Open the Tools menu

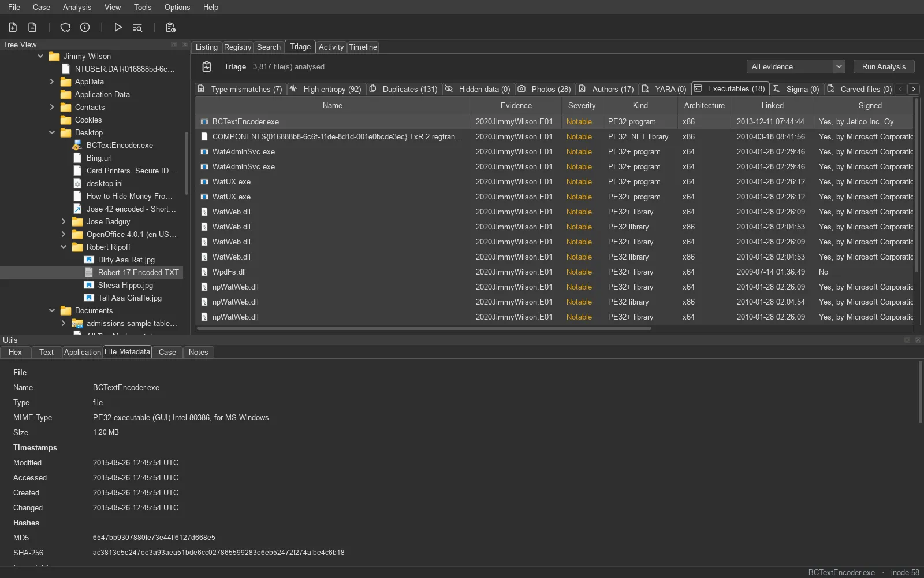click(x=143, y=7)
